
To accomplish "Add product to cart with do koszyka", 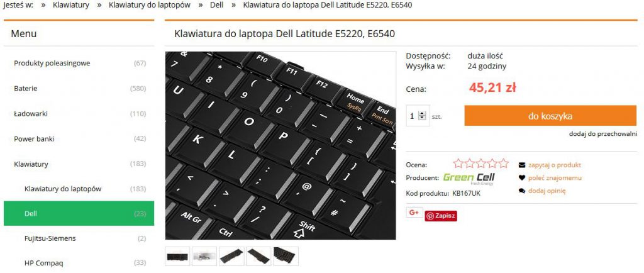I will (x=550, y=116).
